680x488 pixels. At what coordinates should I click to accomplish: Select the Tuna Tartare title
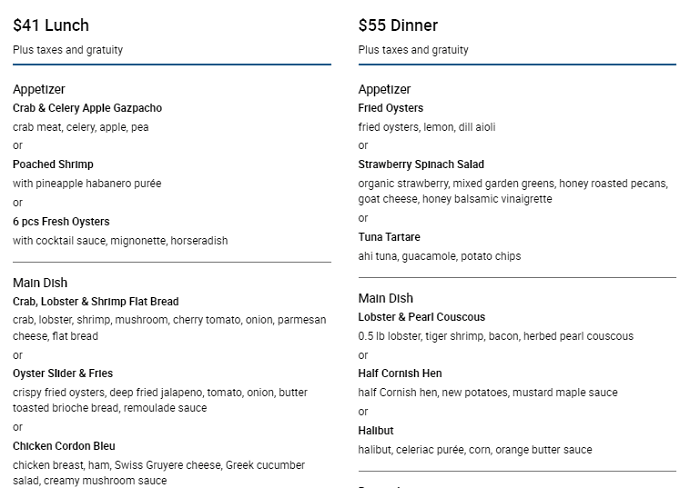[389, 237]
